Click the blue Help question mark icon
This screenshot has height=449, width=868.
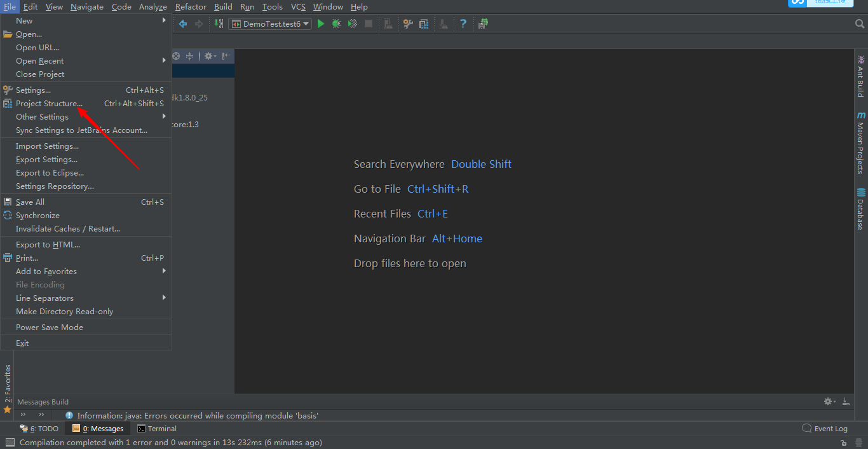(x=463, y=24)
